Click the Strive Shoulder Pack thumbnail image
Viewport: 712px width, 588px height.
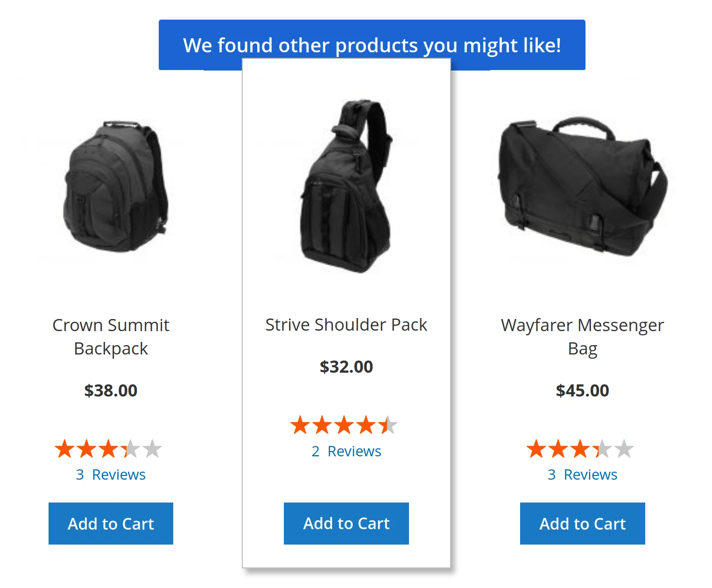[345, 187]
